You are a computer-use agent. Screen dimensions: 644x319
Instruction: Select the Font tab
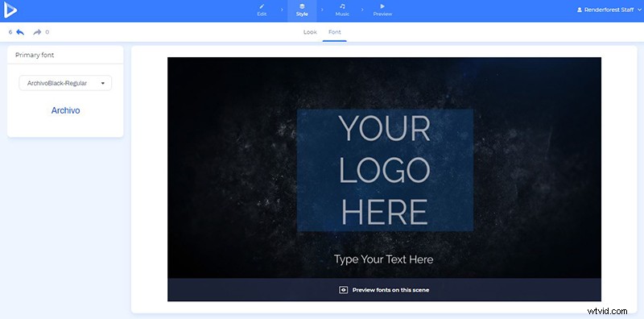click(x=335, y=32)
